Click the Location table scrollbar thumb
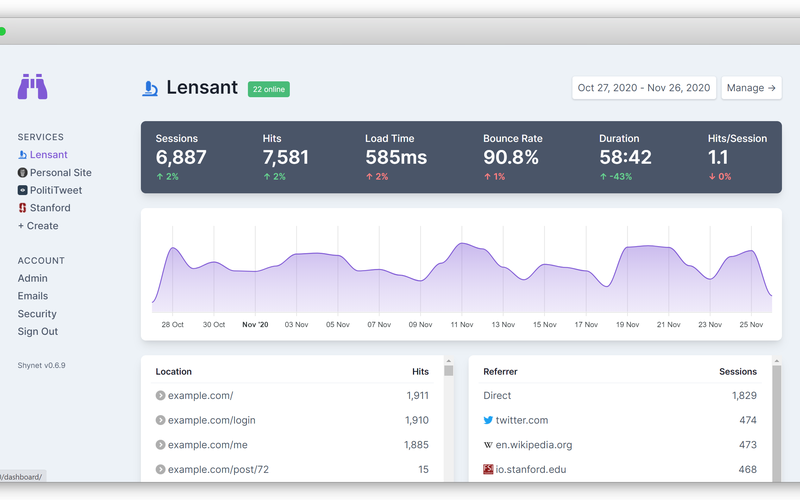The width and height of the screenshot is (800, 500). click(x=448, y=370)
